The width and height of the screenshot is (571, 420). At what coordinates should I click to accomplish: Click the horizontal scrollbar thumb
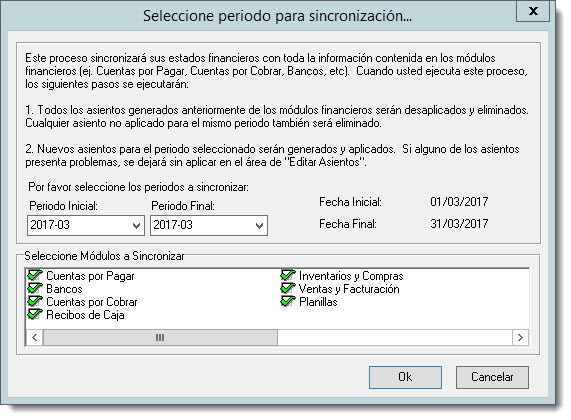(x=160, y=338)
